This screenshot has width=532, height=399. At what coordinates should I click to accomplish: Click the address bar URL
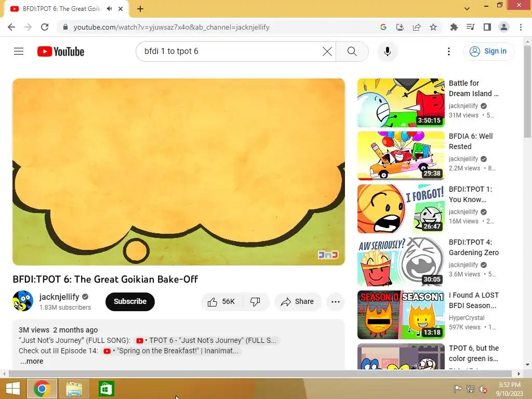(171, 27)
